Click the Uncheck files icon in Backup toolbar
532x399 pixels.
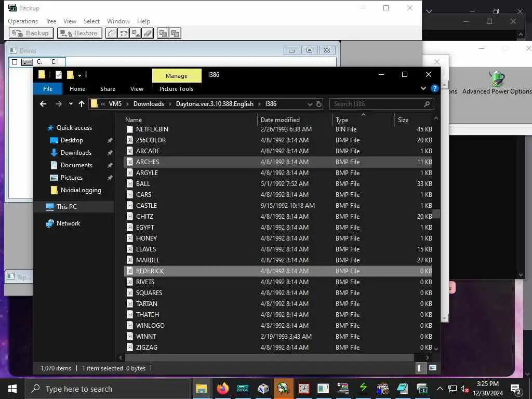tap(175, 33)
